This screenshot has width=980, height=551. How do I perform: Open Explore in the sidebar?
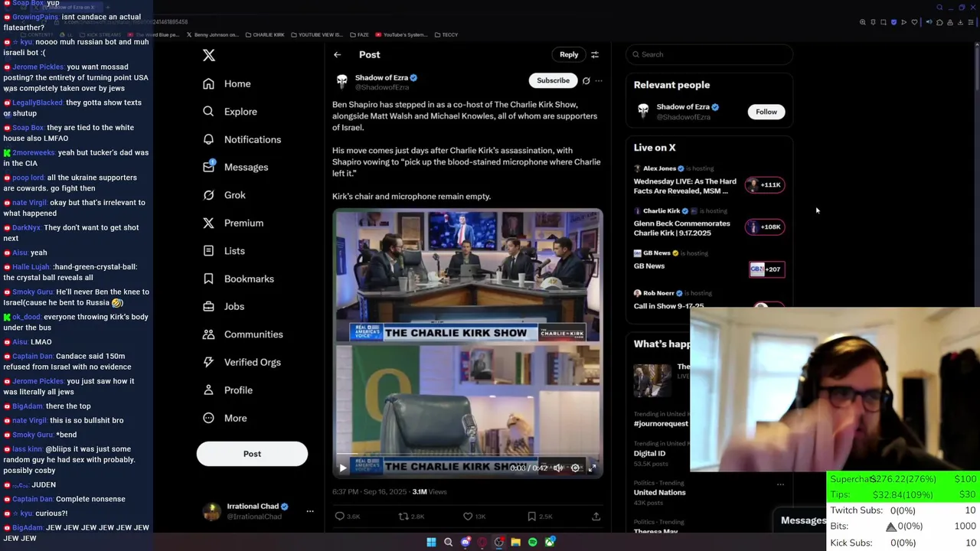(230, 112)
